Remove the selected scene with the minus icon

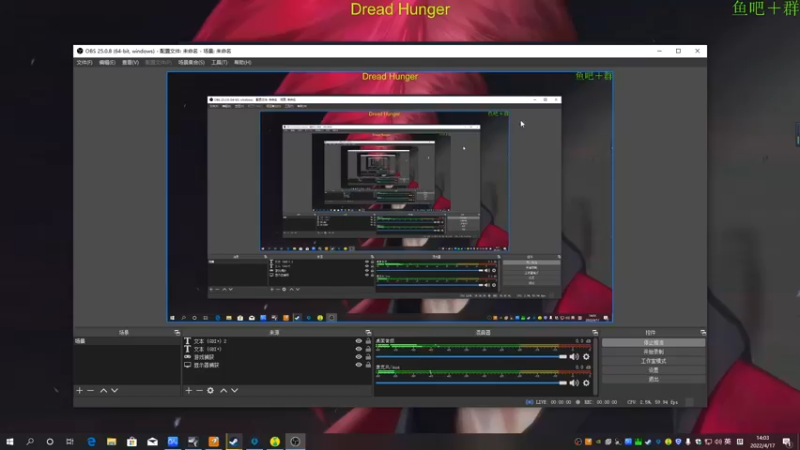click(90, 390)
